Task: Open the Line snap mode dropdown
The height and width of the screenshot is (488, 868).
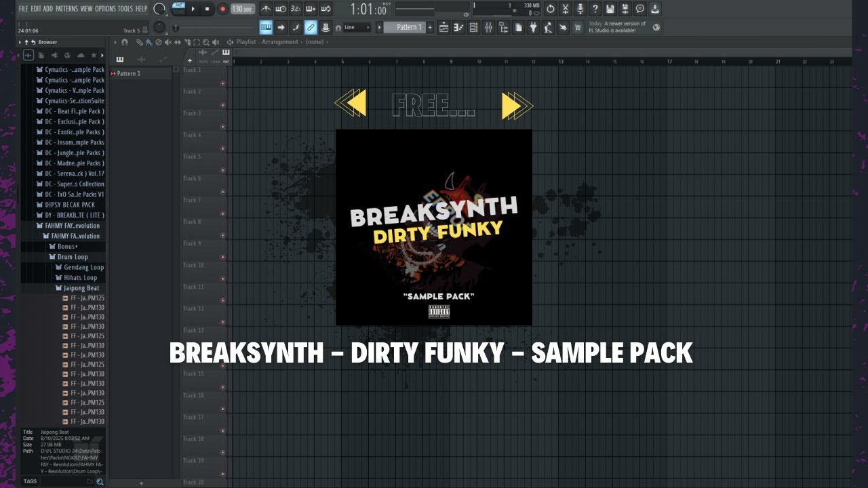Action: (357, 27)
